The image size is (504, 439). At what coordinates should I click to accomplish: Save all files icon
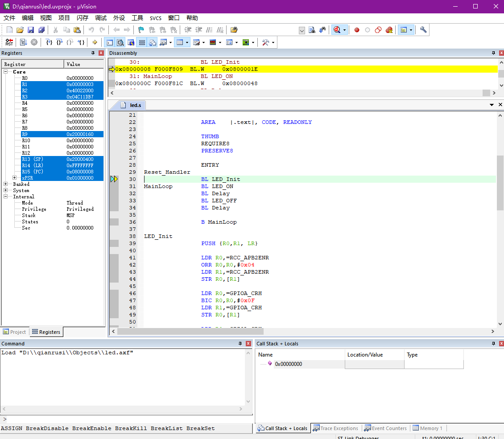pos(41,30)
